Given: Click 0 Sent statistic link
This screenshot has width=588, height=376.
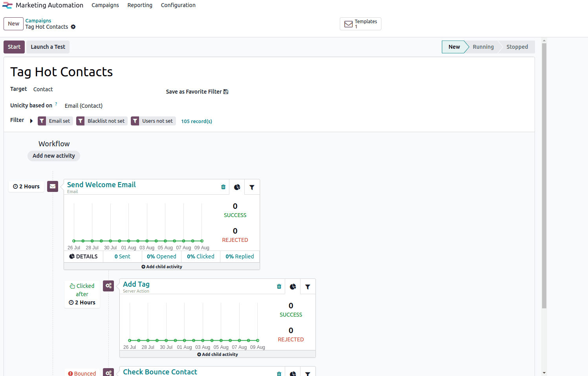Looking at the screenshot, I should tap(123, 256).
